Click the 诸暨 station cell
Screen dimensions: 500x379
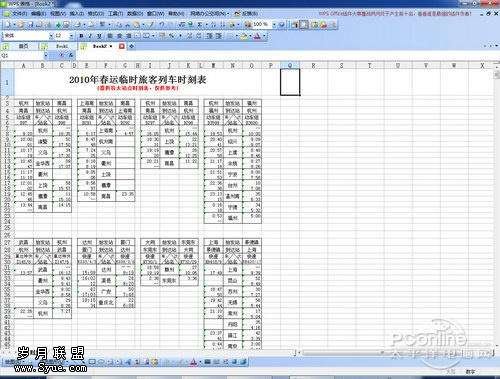[43, 142]
